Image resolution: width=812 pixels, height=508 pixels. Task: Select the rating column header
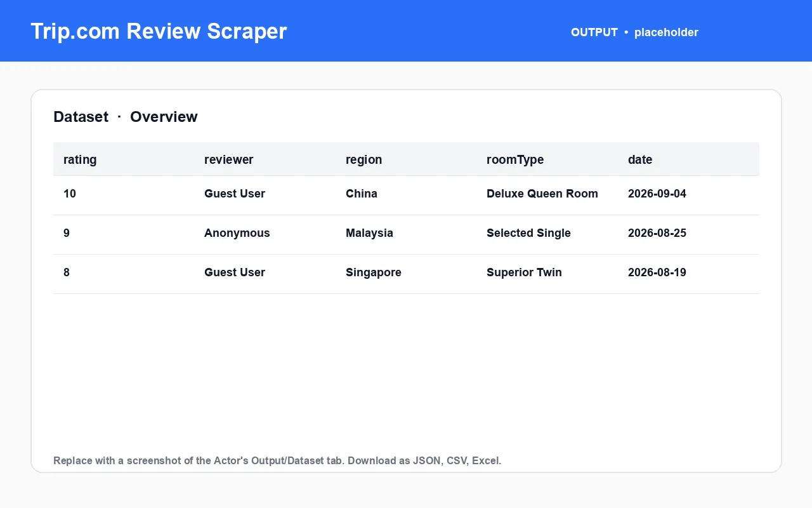pyautogui.click(x=80, y=159)
